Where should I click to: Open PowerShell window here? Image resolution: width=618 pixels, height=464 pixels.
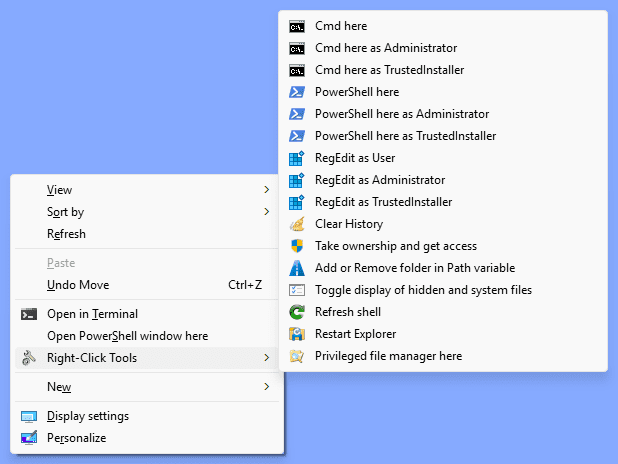(x=127, y=336)
